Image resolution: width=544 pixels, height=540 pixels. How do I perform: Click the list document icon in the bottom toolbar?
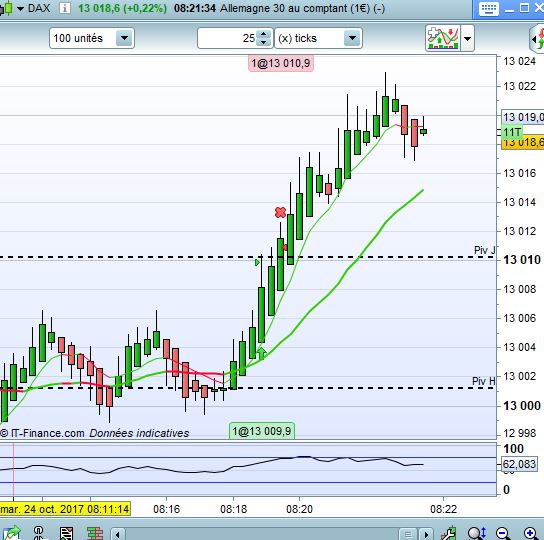click(66, 533)
